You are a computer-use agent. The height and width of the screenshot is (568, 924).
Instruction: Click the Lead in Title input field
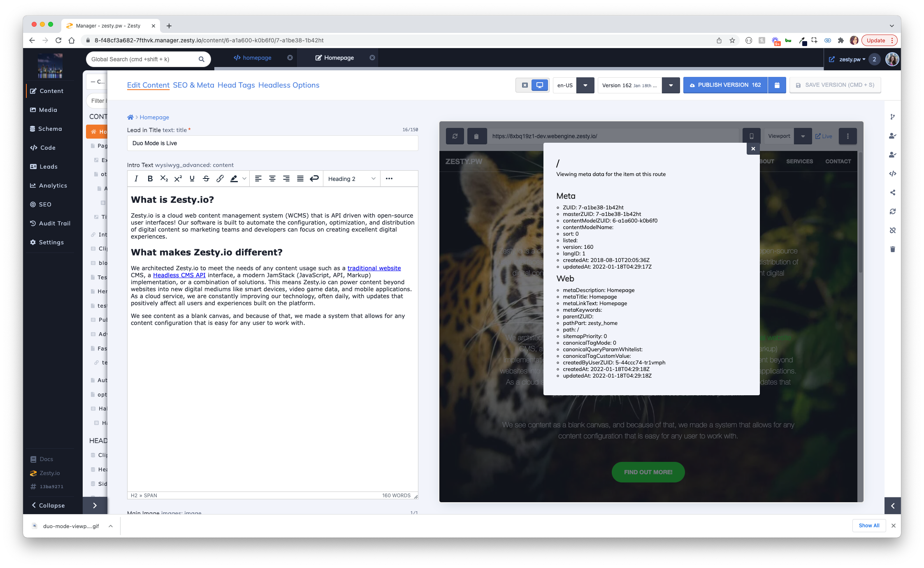pos(272,144)
